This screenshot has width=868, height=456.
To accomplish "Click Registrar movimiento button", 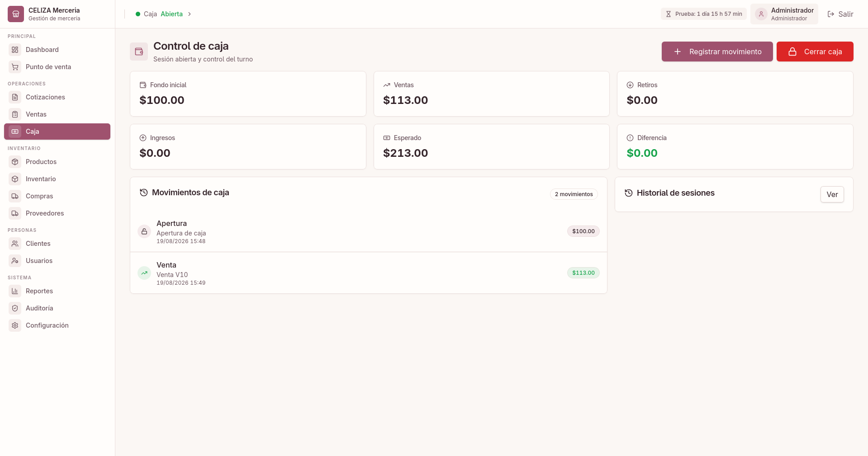I will [x=717, y=52].
